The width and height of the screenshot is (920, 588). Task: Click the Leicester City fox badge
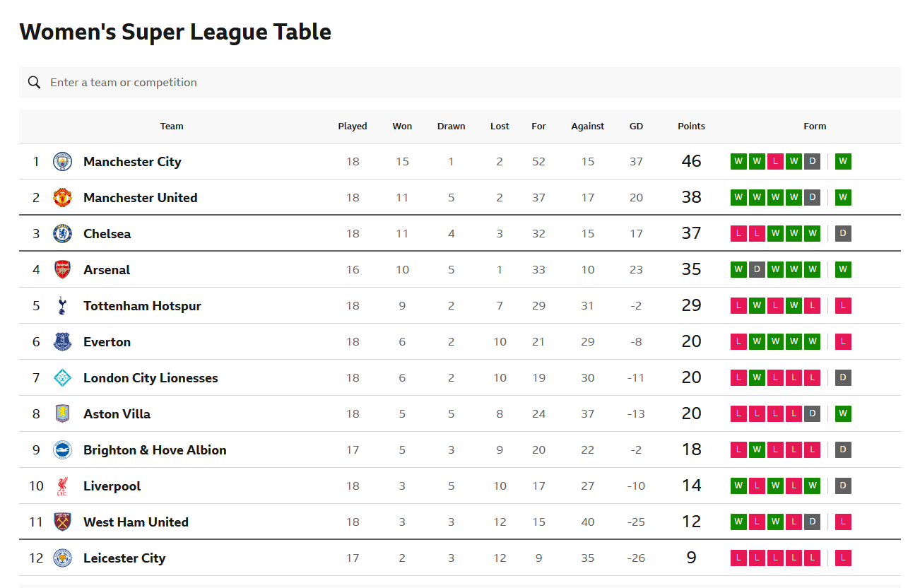point(63,558)
